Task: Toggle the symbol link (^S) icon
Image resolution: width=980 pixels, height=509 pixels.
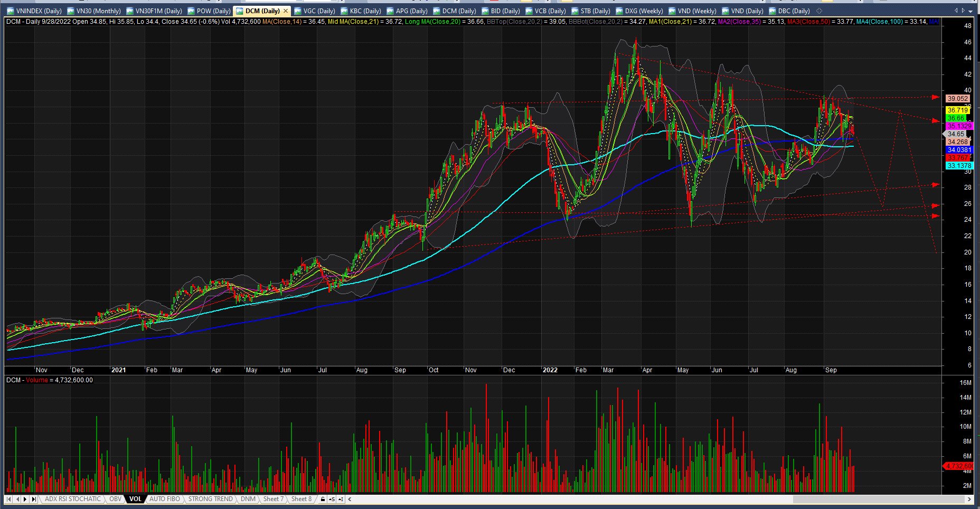Action: 332,499
